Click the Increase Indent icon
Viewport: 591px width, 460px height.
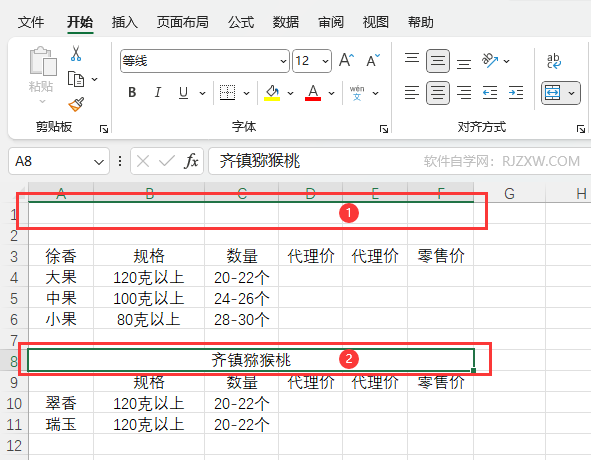coord(516,92)
